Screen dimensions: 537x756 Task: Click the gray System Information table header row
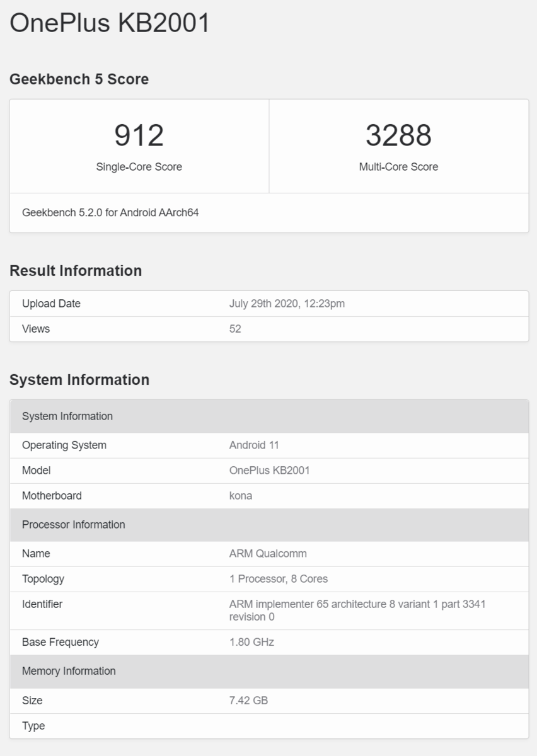click(x=269, y=416)
